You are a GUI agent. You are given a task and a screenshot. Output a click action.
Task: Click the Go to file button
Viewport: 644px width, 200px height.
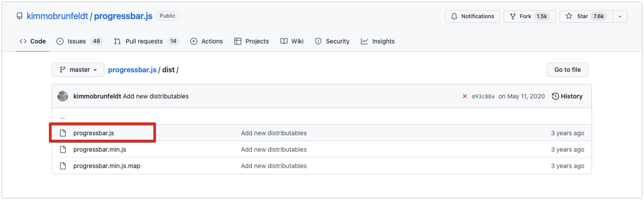[x=568, y=70]
